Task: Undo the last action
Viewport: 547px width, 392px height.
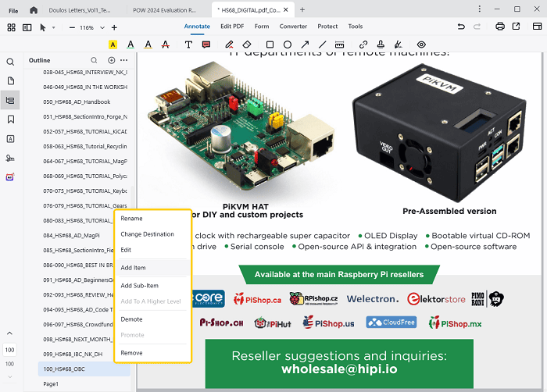Action: (x=461, y=27)
